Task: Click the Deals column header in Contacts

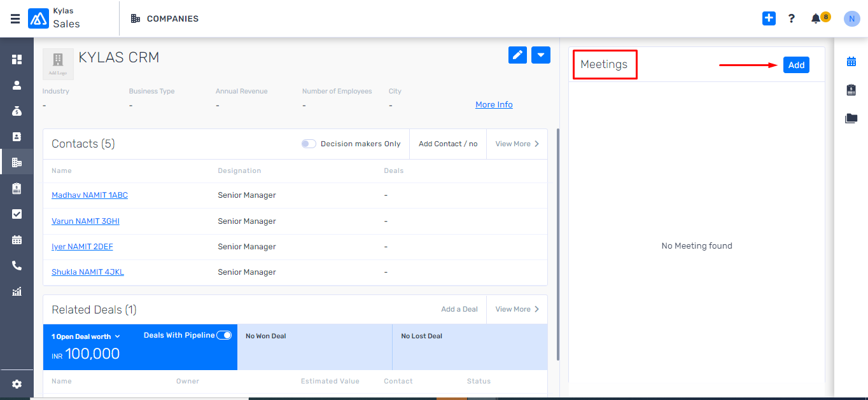Action: click(x=394, y=171)
